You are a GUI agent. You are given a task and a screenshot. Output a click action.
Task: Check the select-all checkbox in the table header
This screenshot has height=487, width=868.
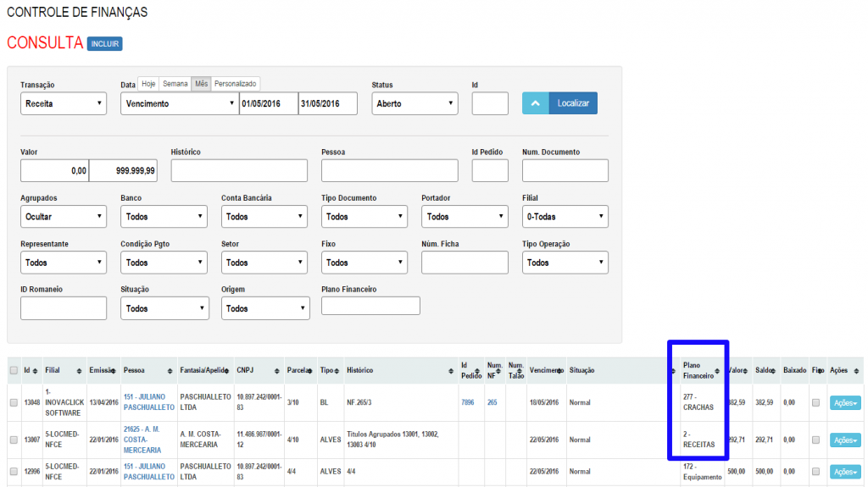pos(14,370)
